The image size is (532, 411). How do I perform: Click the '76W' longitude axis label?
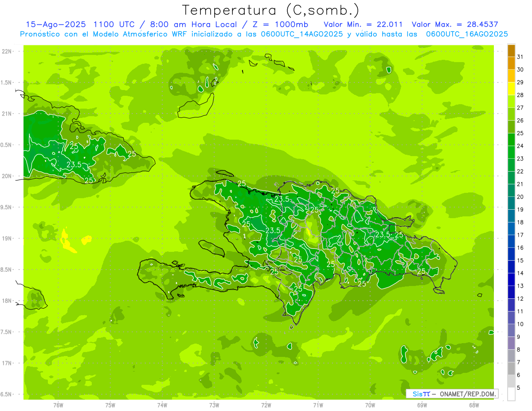58,405
